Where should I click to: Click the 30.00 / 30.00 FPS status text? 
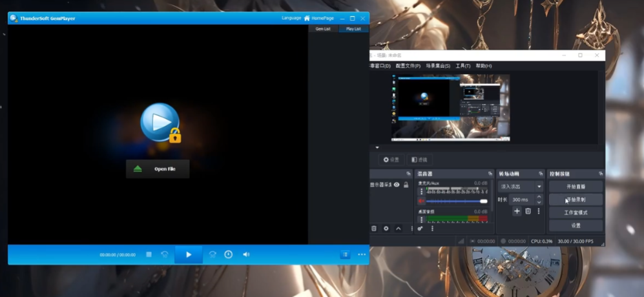575,241
